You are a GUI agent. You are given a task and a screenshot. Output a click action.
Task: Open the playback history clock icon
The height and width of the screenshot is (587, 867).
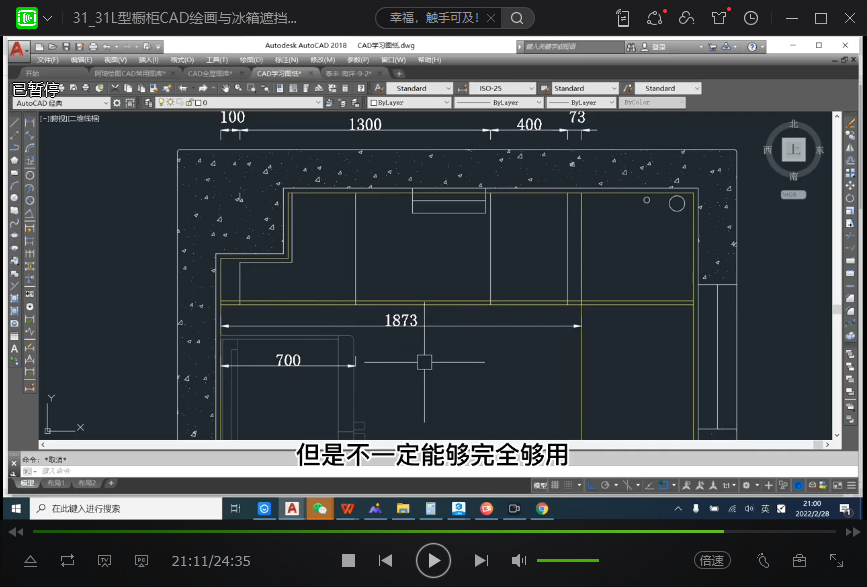coord(750,18)
